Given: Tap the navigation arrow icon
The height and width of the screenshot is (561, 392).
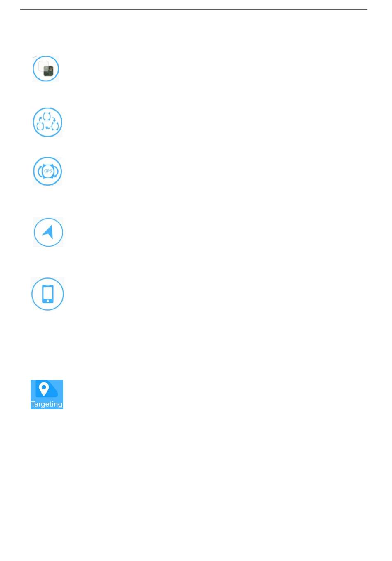Looking at the screenshot, I should [48, 232].
